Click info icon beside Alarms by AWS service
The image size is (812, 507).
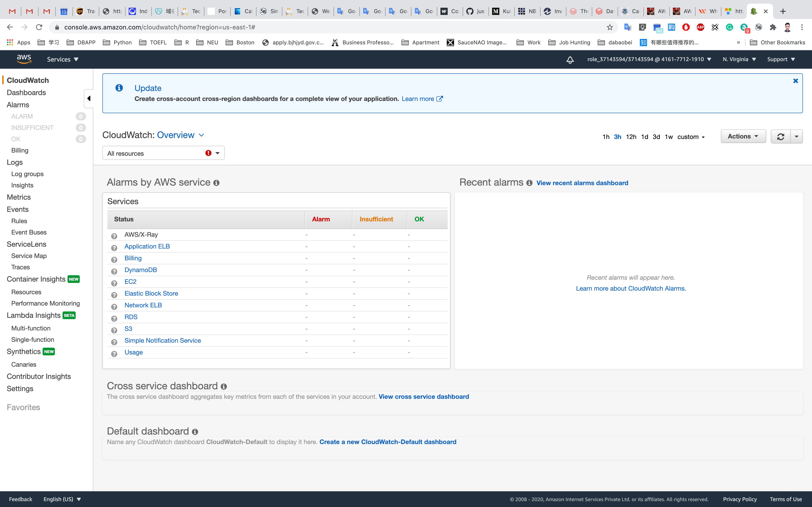[216, 183]
